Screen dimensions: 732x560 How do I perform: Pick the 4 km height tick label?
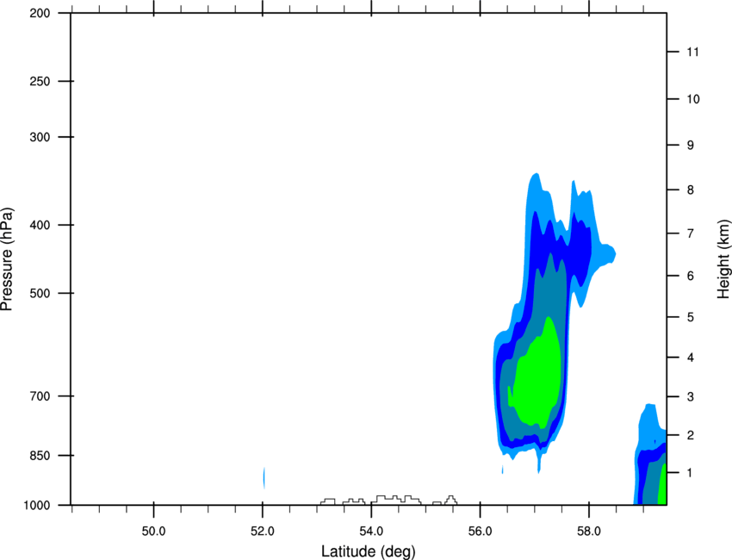(691, 358)
